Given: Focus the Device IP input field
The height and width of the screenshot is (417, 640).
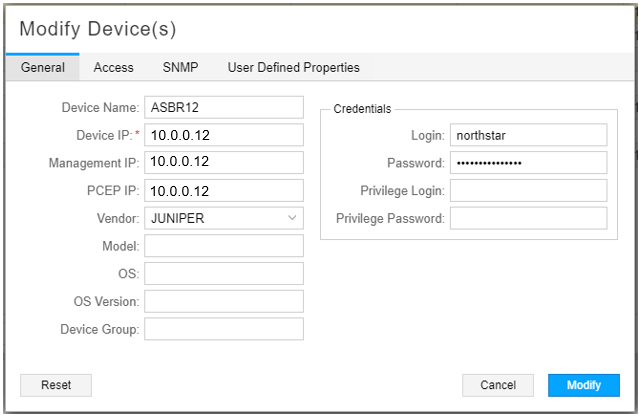Looking at the screenshot, I should click(x=223, y=135).
